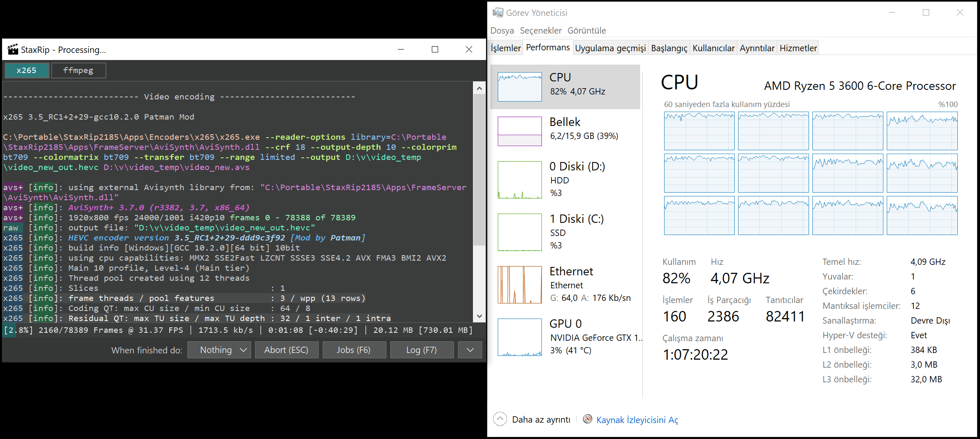The width and height of the screenshot is (980, 439).
Task: Open the Seçenekler menu
Action: [540, 30]
